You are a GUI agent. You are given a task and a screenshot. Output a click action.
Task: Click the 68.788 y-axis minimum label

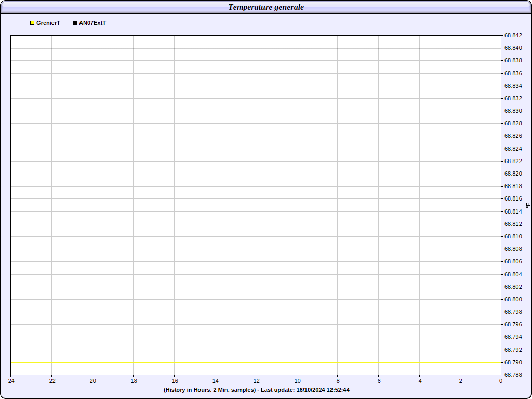point(513,375)
